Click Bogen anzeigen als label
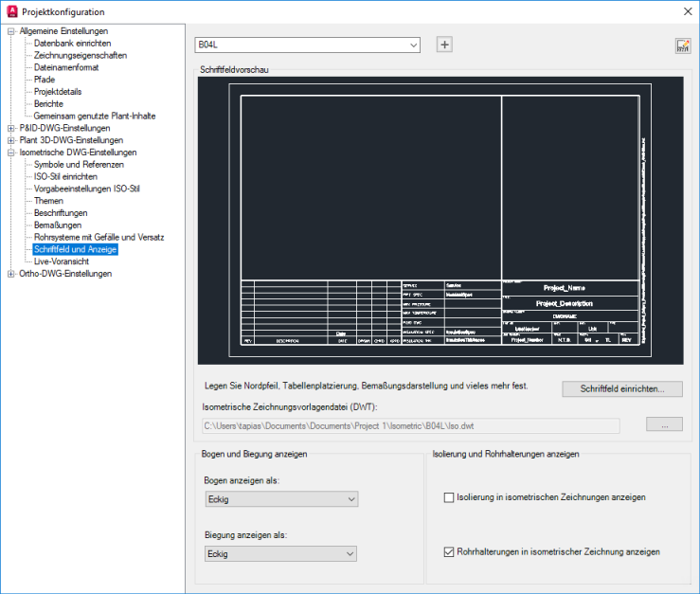 click(x=242, y=480)
